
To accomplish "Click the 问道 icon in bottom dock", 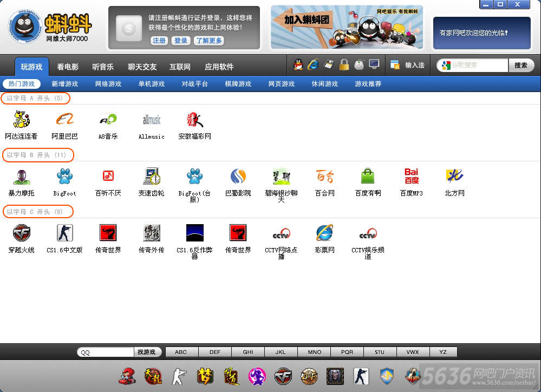I will [231, 376].
